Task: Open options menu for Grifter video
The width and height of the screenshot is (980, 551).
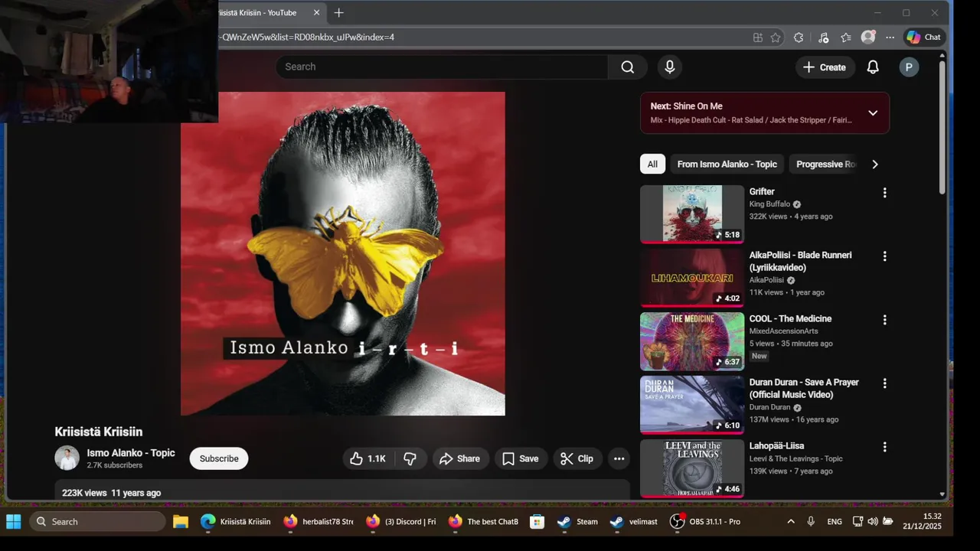Action: 884,193
